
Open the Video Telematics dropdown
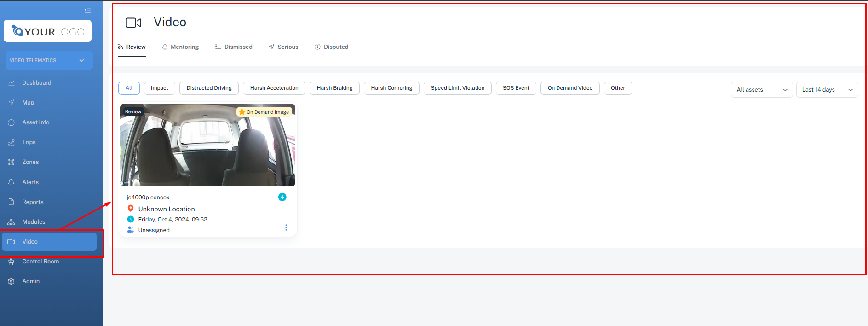coord(49,60)
